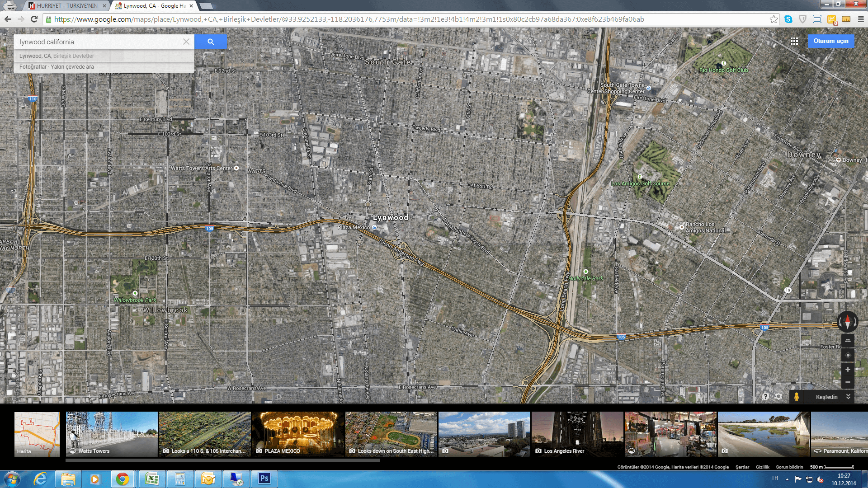The height and width of the screenshot is (488, 868).
Task: Open the Google apps grid
Action: pos(794,41)
